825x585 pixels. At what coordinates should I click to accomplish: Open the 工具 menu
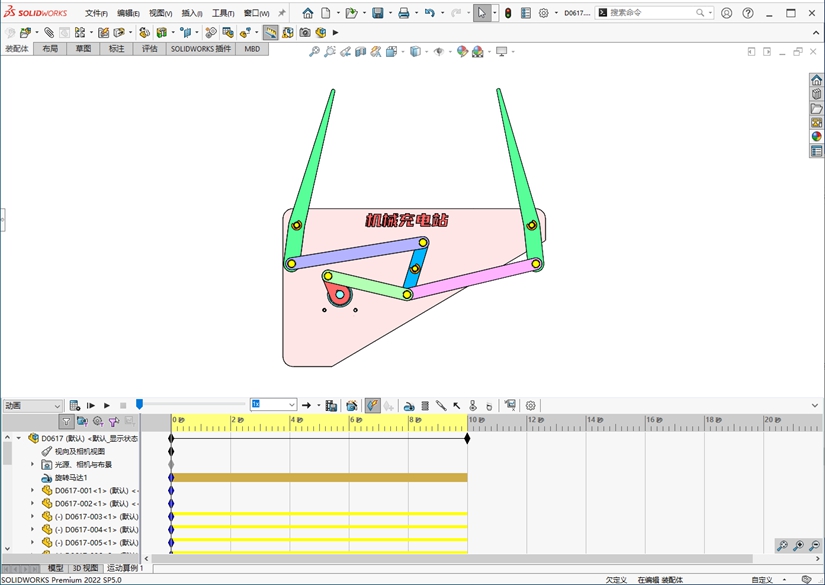[x=222, y=13]
